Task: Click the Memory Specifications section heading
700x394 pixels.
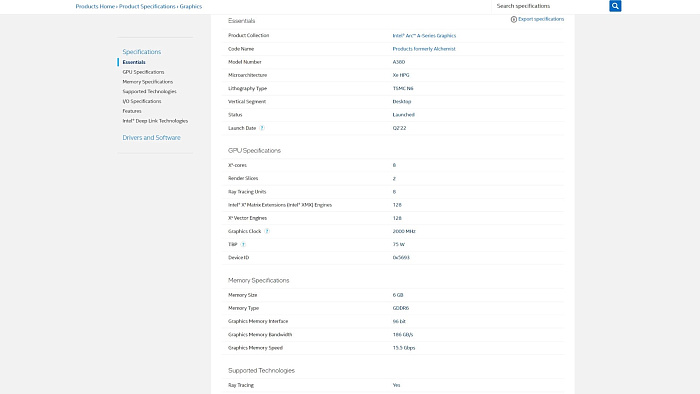Action: pyautogui.click(x=258, y=280)
